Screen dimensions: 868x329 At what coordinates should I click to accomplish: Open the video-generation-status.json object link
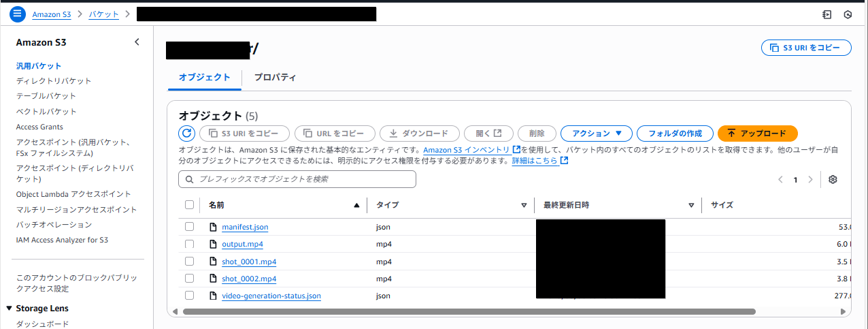click(x=271, y=296)
